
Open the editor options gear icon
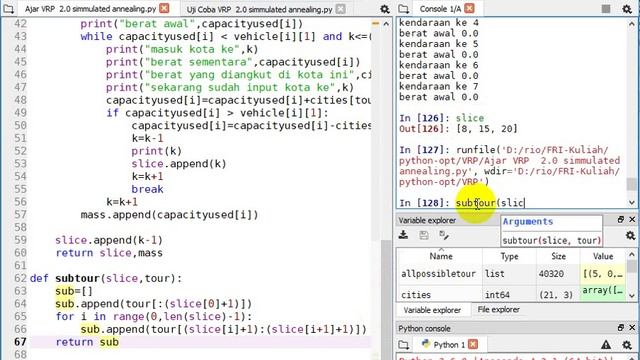coord(384,9)
